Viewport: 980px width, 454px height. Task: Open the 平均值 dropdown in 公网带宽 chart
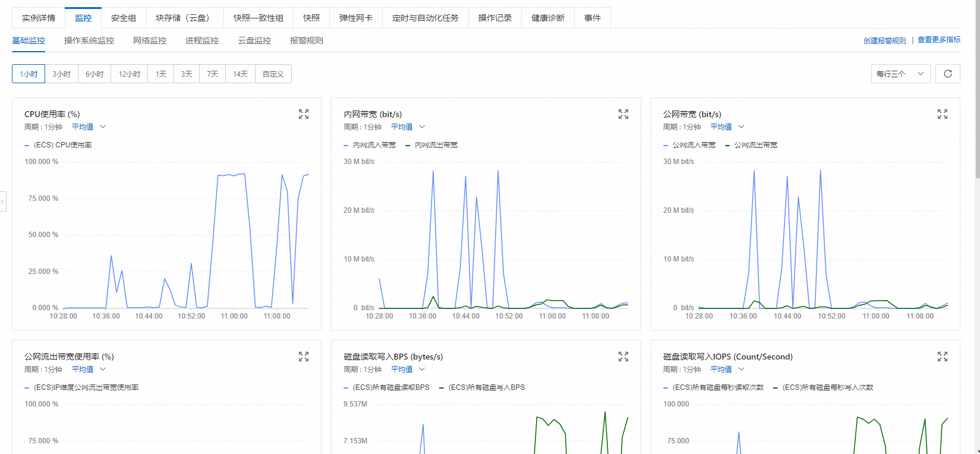727,127
